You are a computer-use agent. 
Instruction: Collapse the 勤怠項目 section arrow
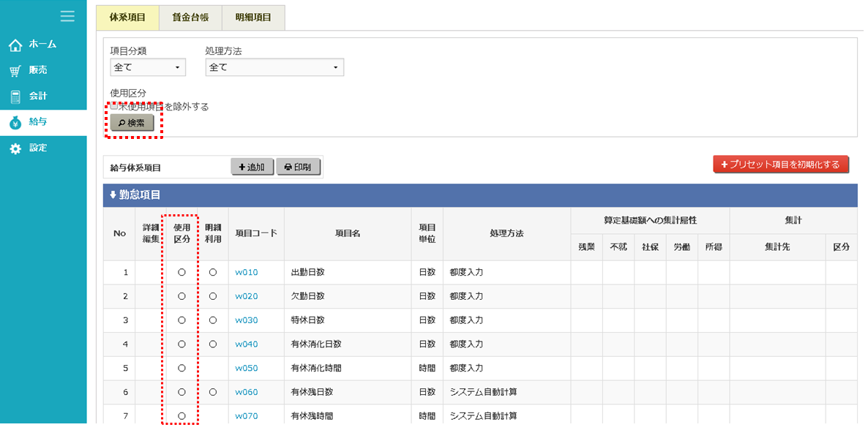(113, 195)
